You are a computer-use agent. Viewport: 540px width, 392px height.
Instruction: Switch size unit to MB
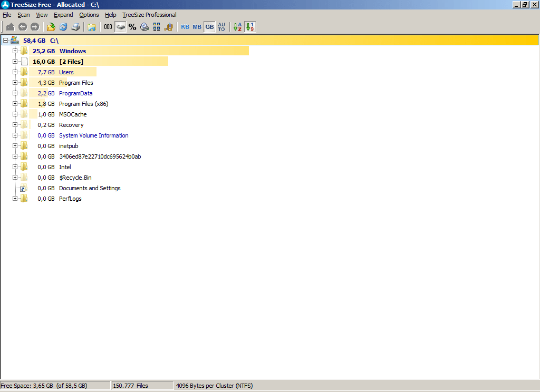click(197, 27)
